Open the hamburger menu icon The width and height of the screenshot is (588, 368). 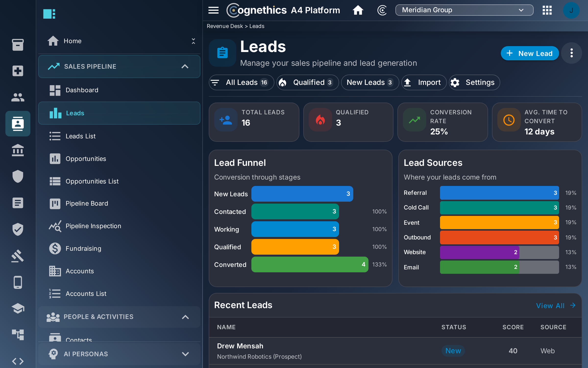213,10
